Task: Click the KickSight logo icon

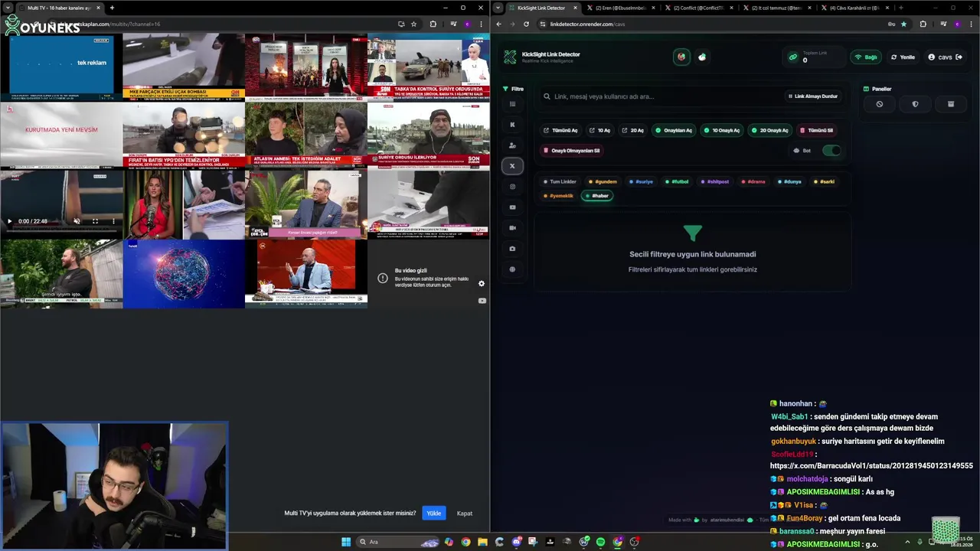Action: [x=510, y=57]
